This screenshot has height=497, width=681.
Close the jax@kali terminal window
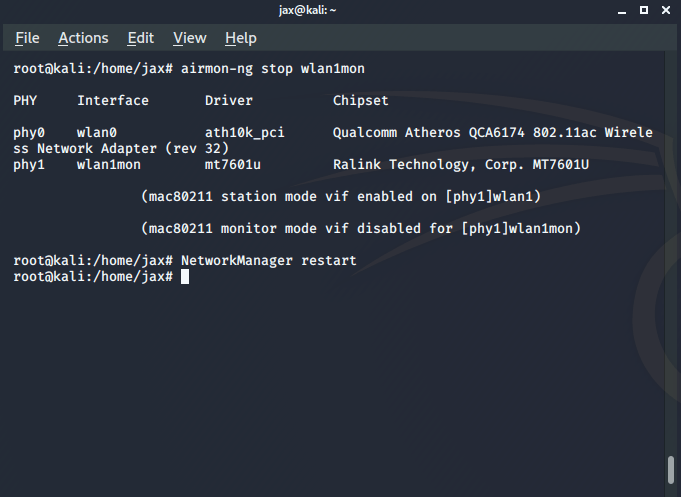(x=666, y=11)
